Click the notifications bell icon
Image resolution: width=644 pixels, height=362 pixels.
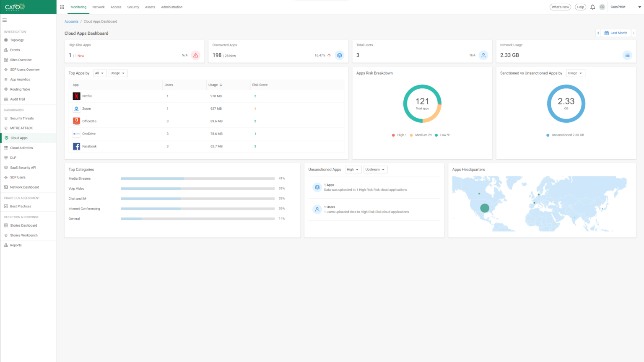(592, 7)
